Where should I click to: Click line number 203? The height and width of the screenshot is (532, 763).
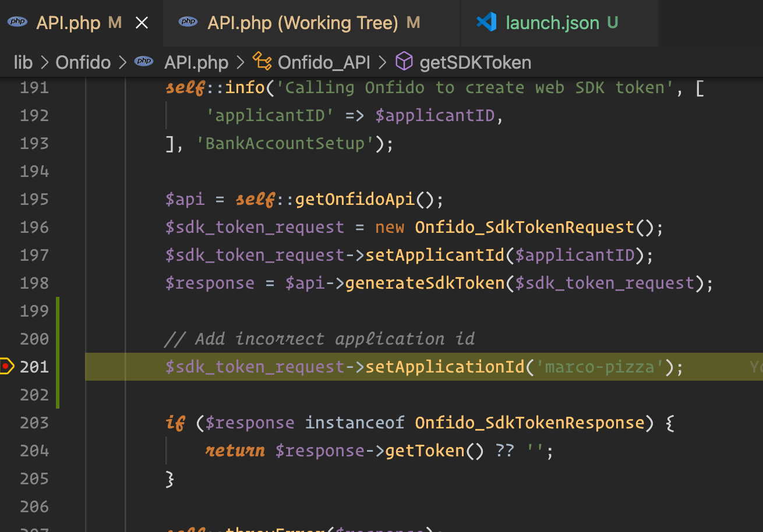click(x=34, y=423)
